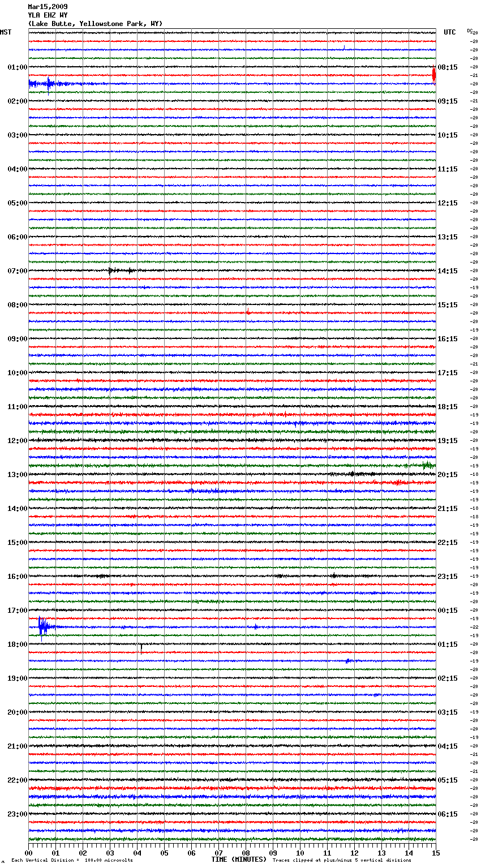This screenshot has width=481, height=868.
Task: Click the "TIME (MINUTES)" axis title
Action: tap(239, 860)
